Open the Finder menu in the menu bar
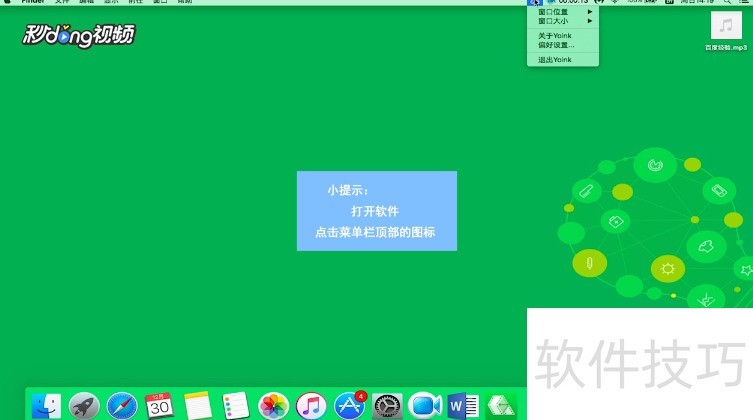The image size is (753, 420). (x=33, y=2)
